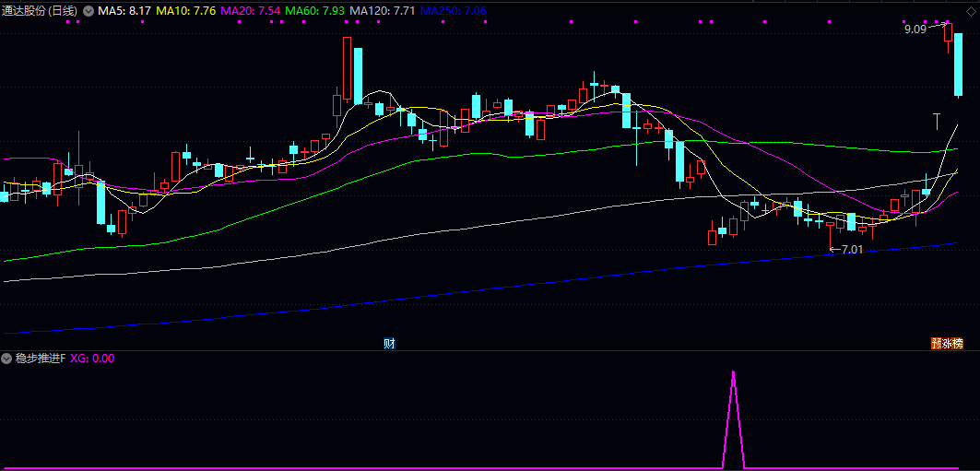The width and height of the screenshot is (980, 471).
Task: Select the MA120: 7.71 indicator label
Action: tap(384, 11)
